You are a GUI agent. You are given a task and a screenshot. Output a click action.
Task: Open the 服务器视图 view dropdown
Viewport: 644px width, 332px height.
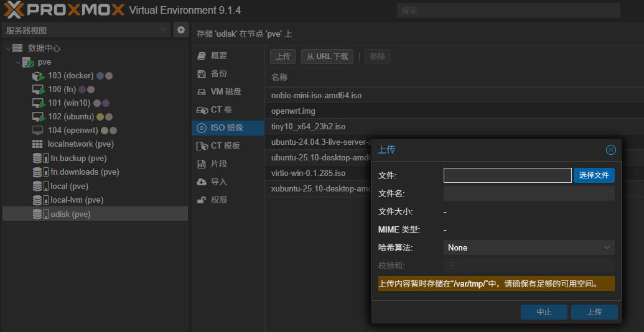(86, 30)
